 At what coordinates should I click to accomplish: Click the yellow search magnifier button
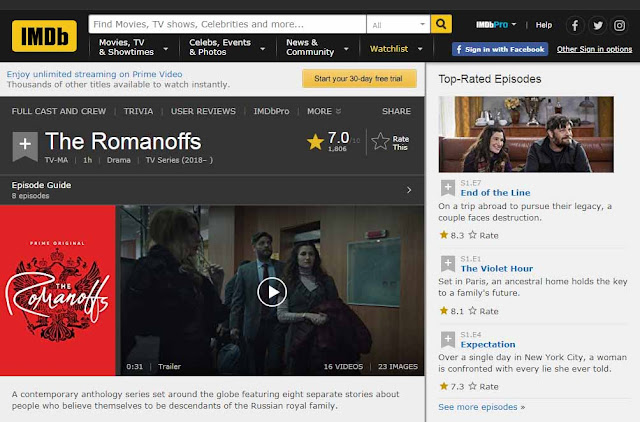pos(441,24)
